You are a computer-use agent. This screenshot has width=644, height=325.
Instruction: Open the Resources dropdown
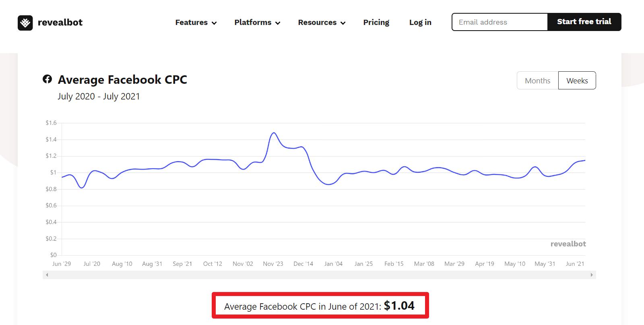pos(318,23)
